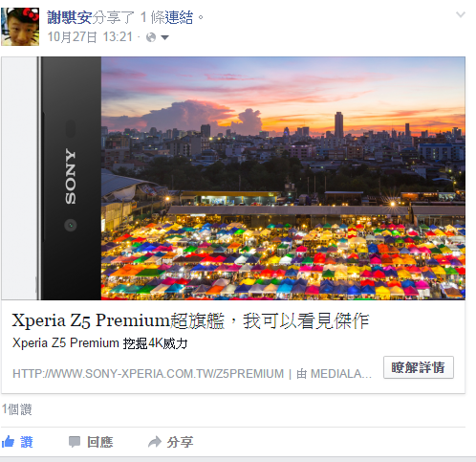Click the Xperia Z5 Premium 挖掘4K威力 description
The height and width of the screenshot is (462, 476).
[x=99, y=343]
